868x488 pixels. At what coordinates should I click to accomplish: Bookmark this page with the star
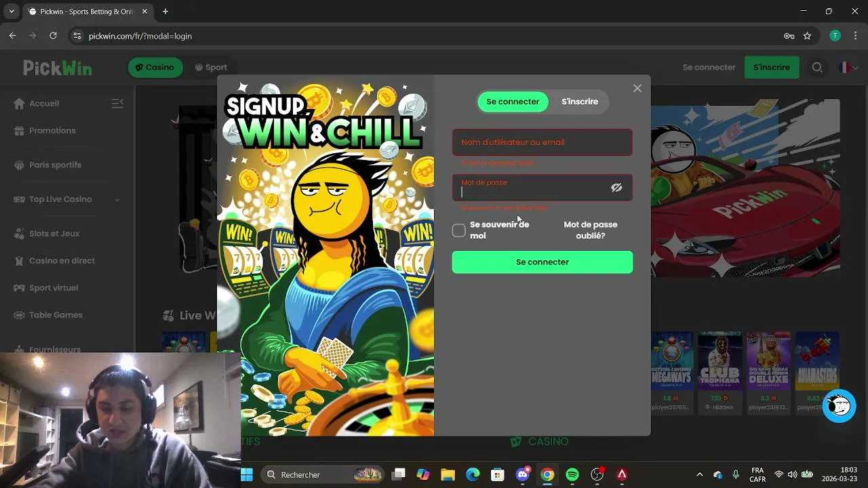pos(807,36)
